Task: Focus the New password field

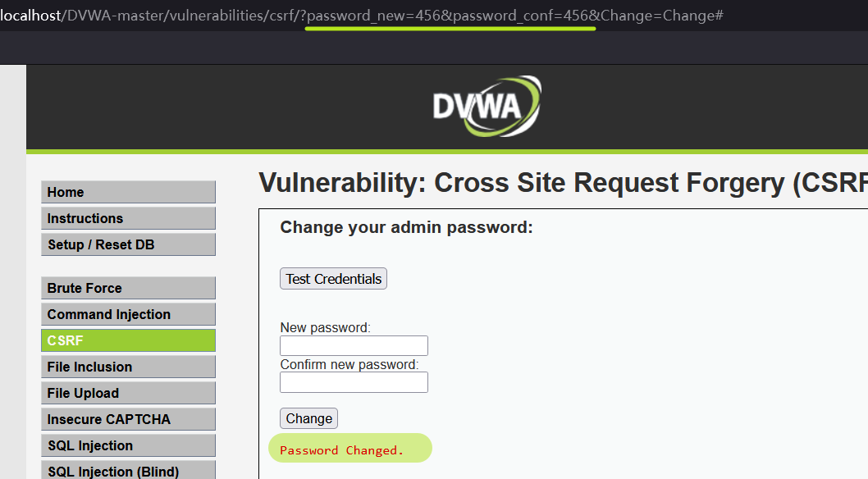Action: pos(354,345)
